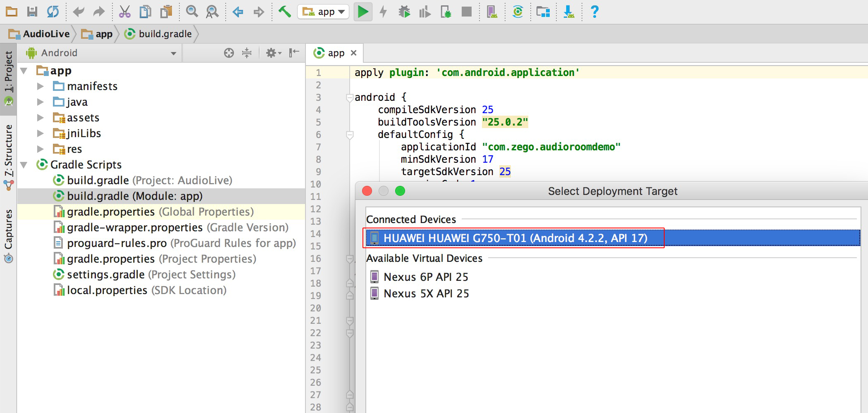Screen dimensions: 868x413
Task: Navigate back with the blue left arrow
Action: 238,12
